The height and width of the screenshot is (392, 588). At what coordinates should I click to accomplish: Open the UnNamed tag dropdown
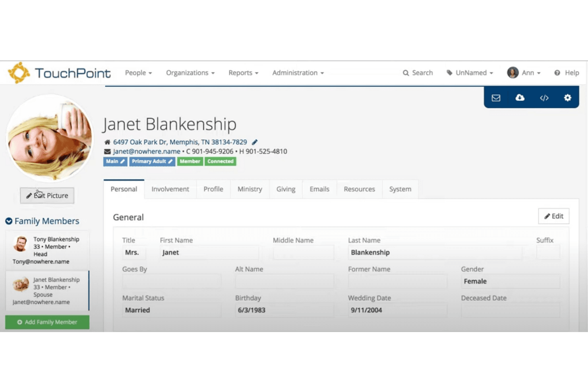click(x=470, y=73)
